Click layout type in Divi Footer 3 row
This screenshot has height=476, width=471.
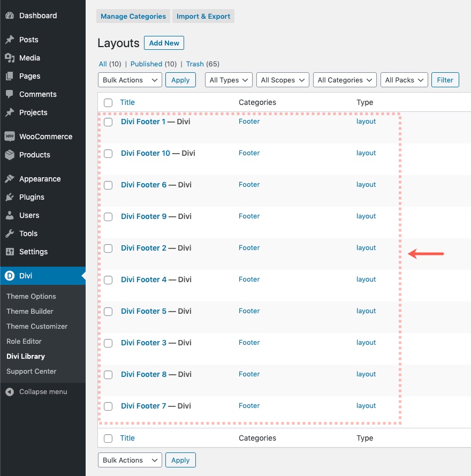tap(366, 342)
